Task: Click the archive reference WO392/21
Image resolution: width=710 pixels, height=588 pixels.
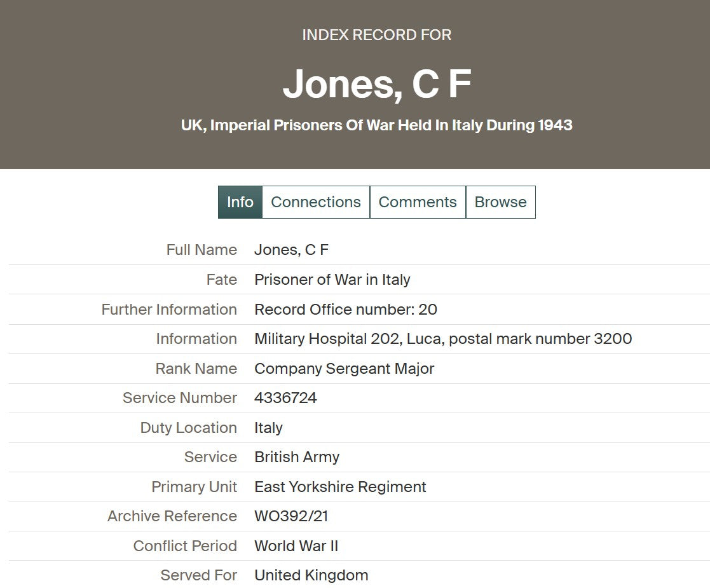Action: (291, 516)
